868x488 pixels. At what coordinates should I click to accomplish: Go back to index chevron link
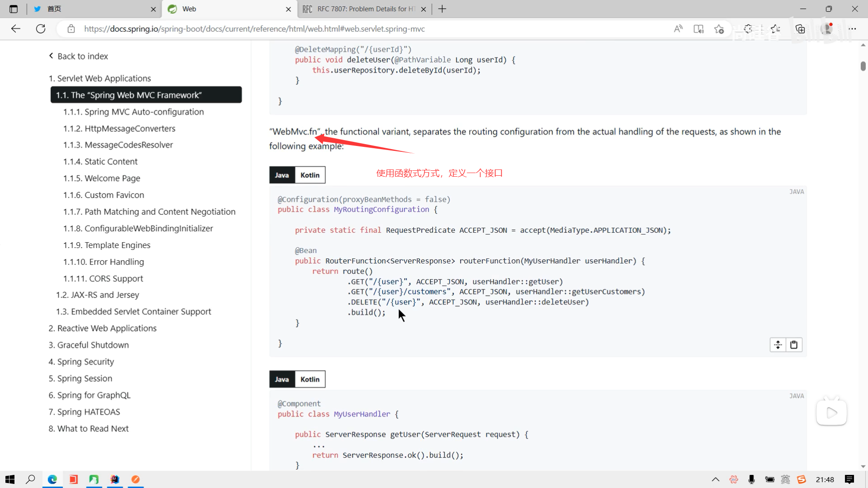click(79, 56)
